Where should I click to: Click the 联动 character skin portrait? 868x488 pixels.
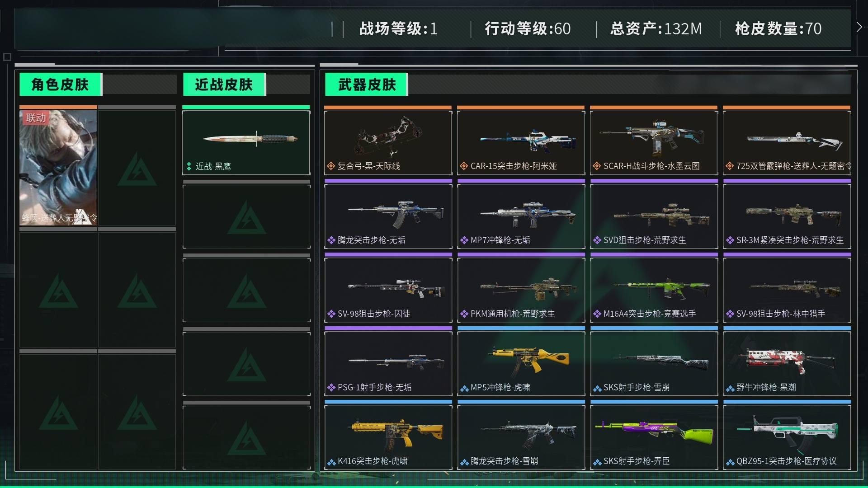click(x=58, y=167)
